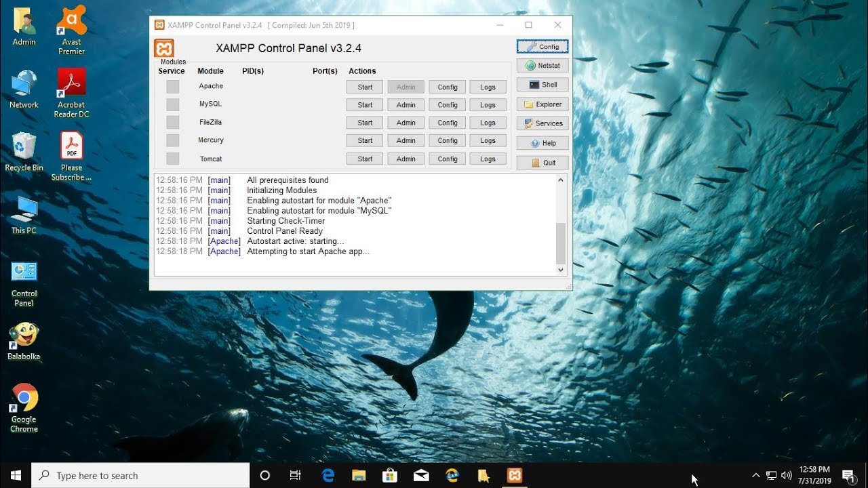
Task: Click log line "All prerequisites found"
Action: tap(288, 180)
